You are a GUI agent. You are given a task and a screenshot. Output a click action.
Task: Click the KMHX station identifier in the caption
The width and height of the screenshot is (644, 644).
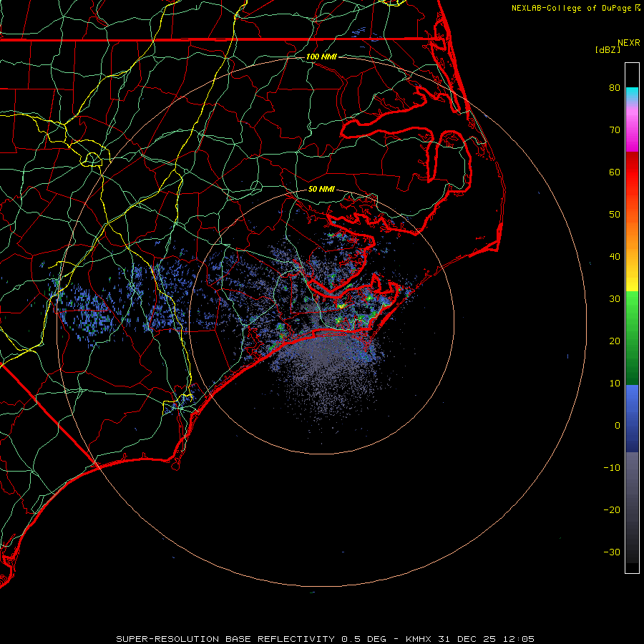coord(420,639)
